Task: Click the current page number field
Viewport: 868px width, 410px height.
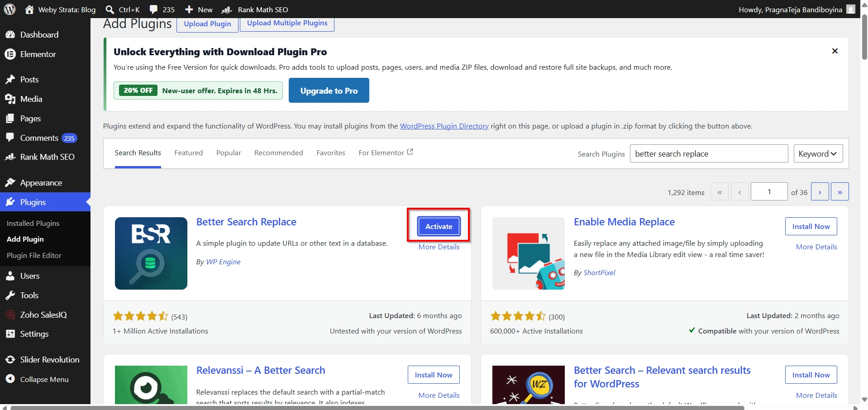Action: [x=769, y=192]
